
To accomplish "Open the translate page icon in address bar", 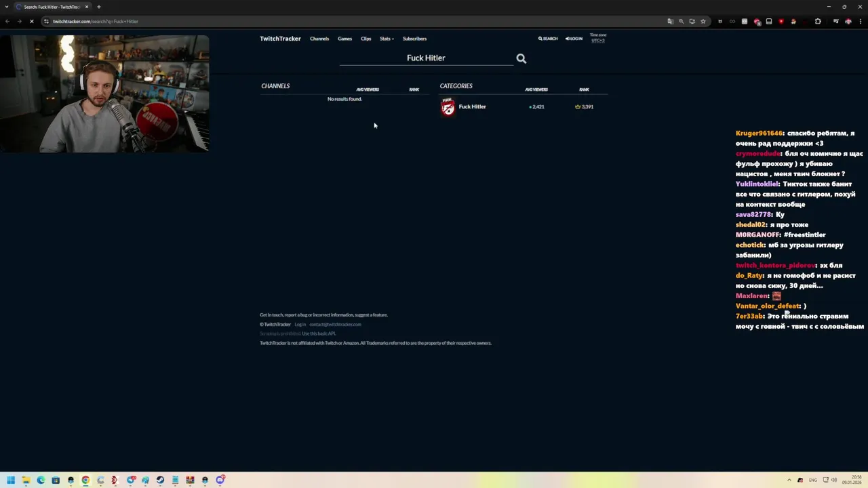I will 671,21.
